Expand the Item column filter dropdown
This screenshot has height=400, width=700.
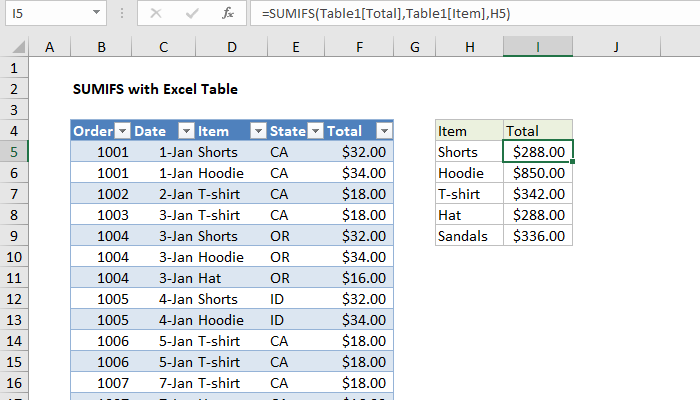257,131
